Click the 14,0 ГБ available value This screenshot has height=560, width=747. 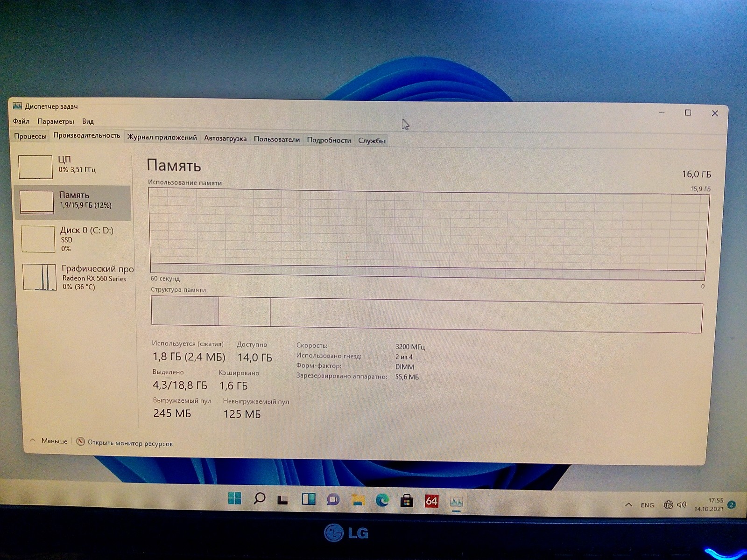pyautogui.click(x=254, y=357)
